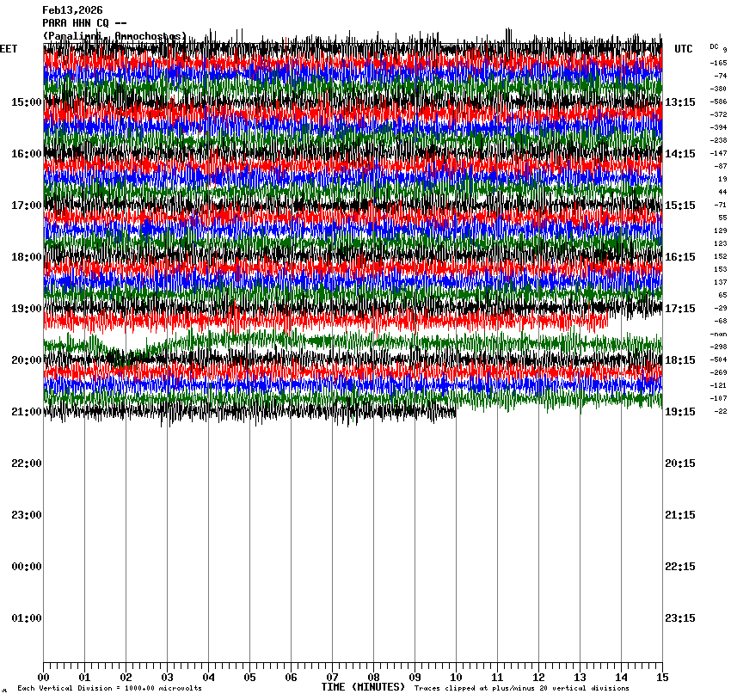Click the Traces clipped footer note
731x700 pixels.
521,689
